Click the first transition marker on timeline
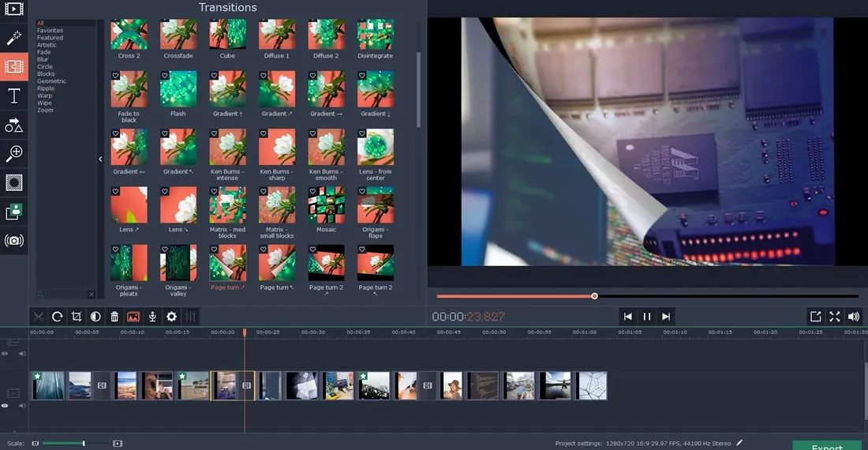The image size is (868, 450). tap(102, 385)
